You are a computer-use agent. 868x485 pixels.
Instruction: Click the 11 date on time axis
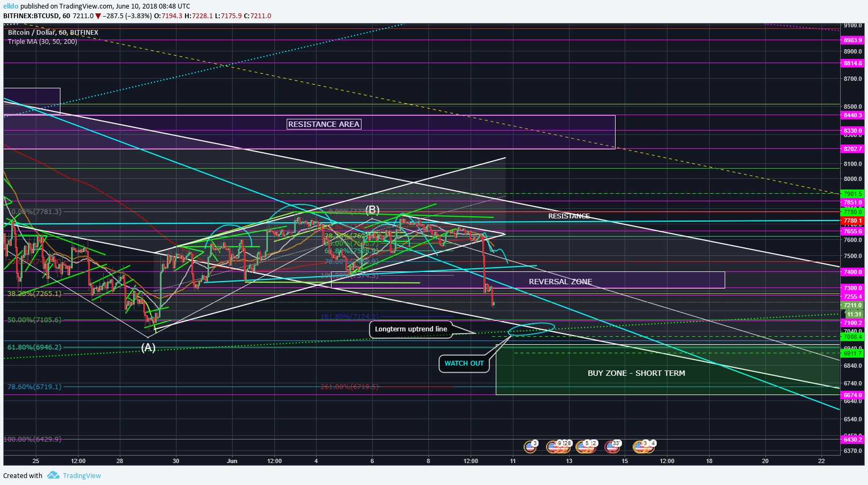pos(513,460)
